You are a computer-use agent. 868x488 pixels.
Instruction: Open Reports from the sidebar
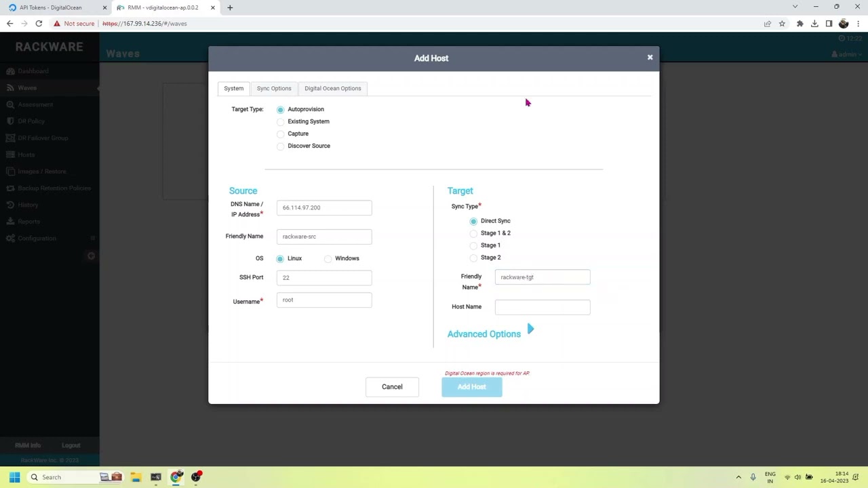pos(29,222)
